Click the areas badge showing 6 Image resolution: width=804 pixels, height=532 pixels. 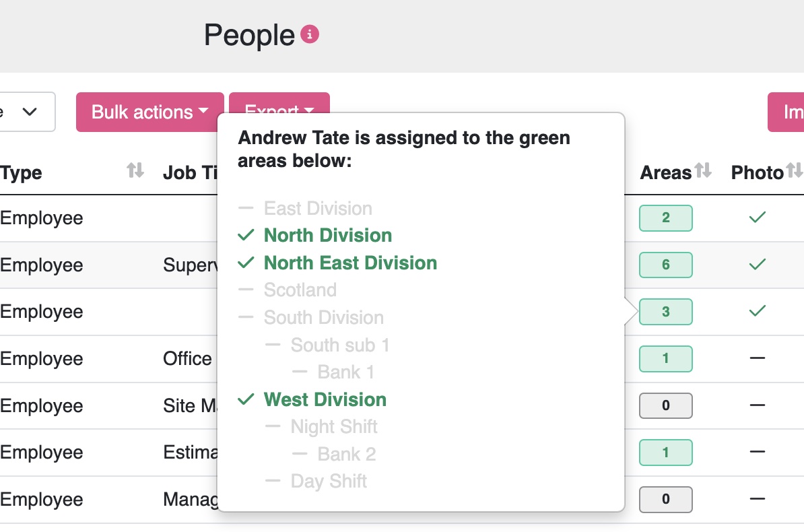coord(665,265)
